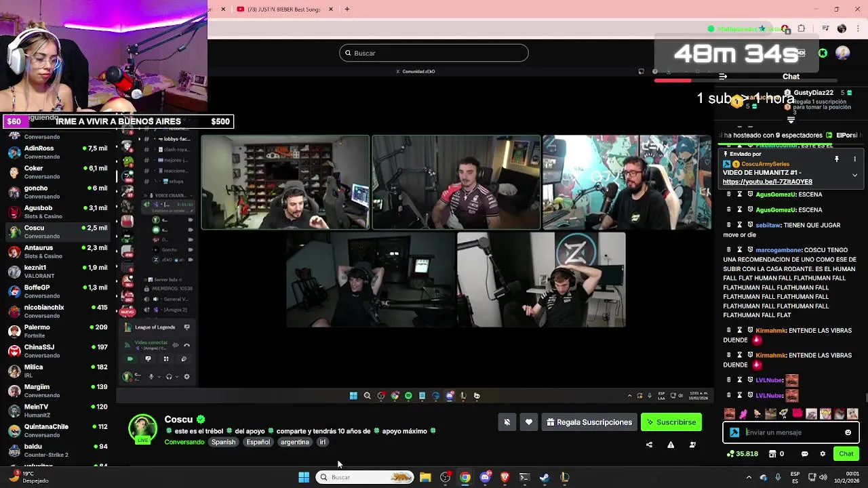Click GustyDiaz22 in gift leaderboard
This screenshot has width=868, height=488.
pyautogui.click(x=813, y=92)
